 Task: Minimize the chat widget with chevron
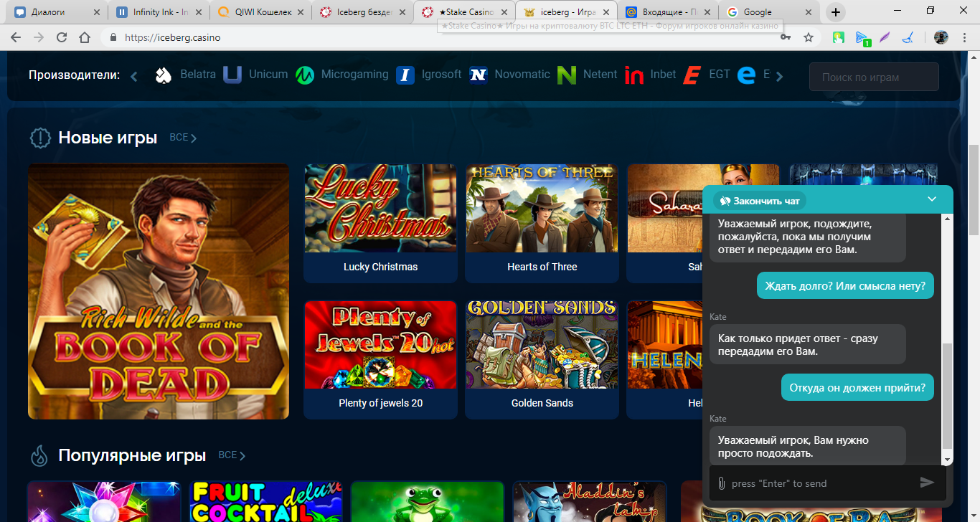pyautogui.click(x=932, y=199)
